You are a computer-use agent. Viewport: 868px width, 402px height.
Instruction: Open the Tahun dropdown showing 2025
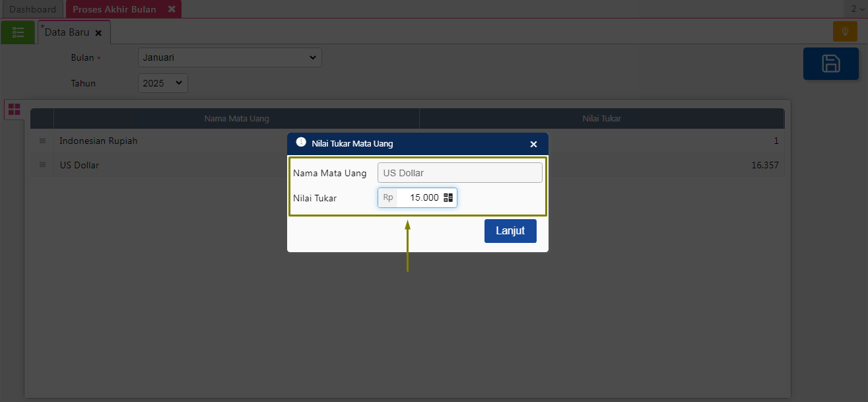[163, 83]
